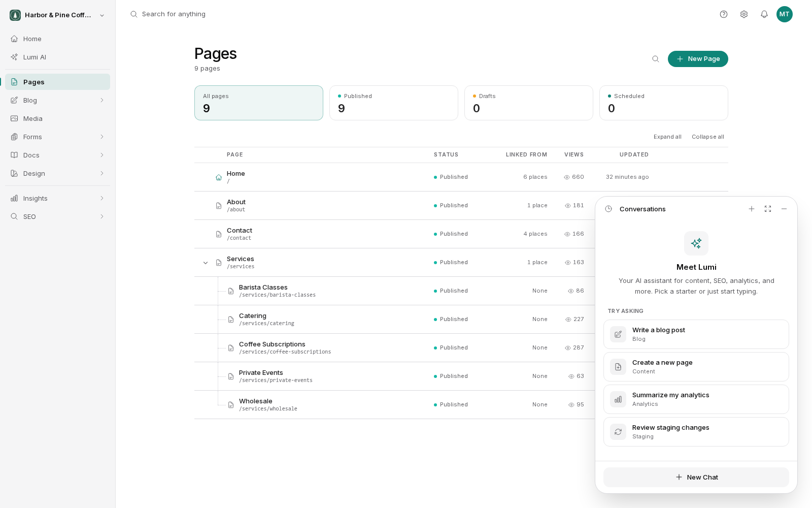
Task: Expand the Docs sidebar section
Action: pos(102,155)
